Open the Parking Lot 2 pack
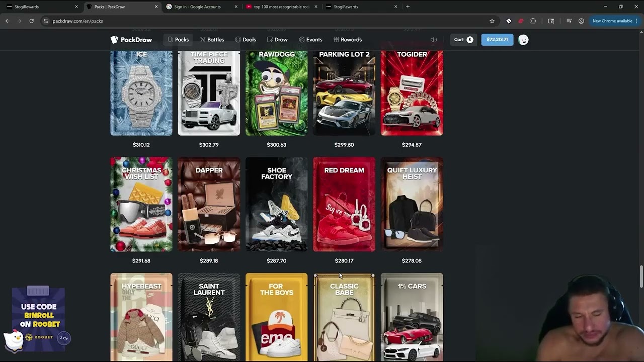Viewport: 644px width, 362px height. pos(344,93)
